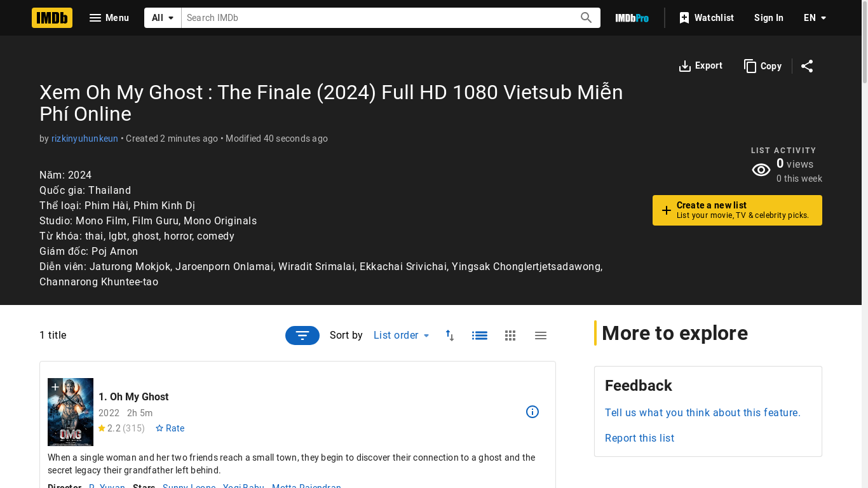Export this list

pos(701,66)
